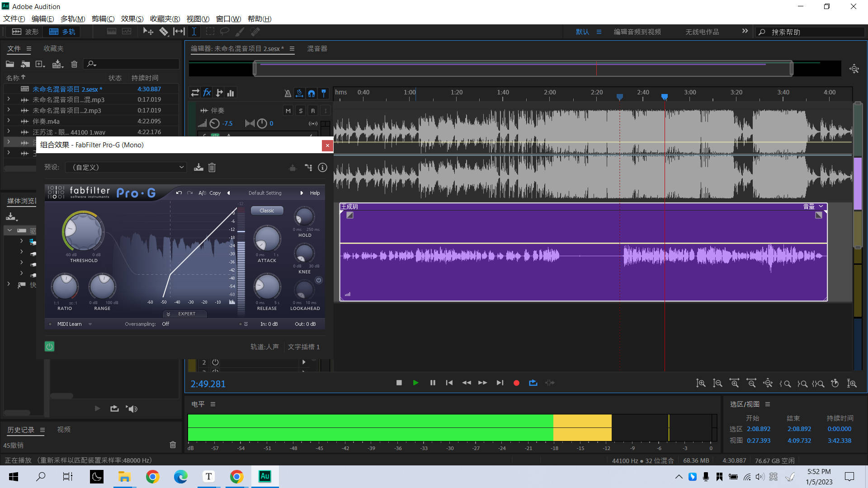Open the fx effects view icon
Image resolution: width=868 pixels, height=488 pixels.
tap(207, 93)
